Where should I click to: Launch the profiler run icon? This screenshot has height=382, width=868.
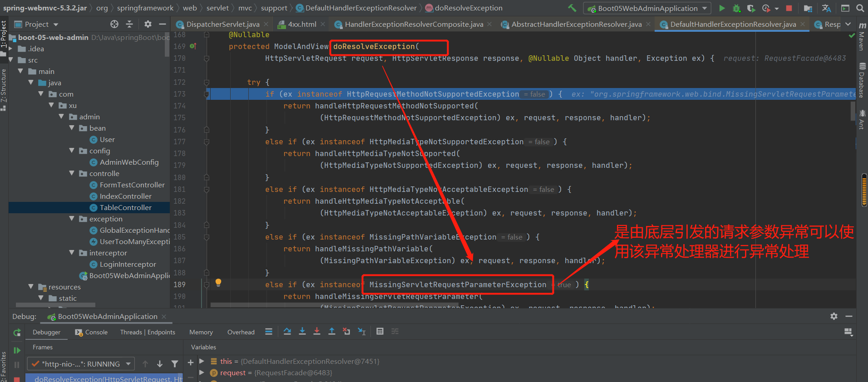click(767, 8)
